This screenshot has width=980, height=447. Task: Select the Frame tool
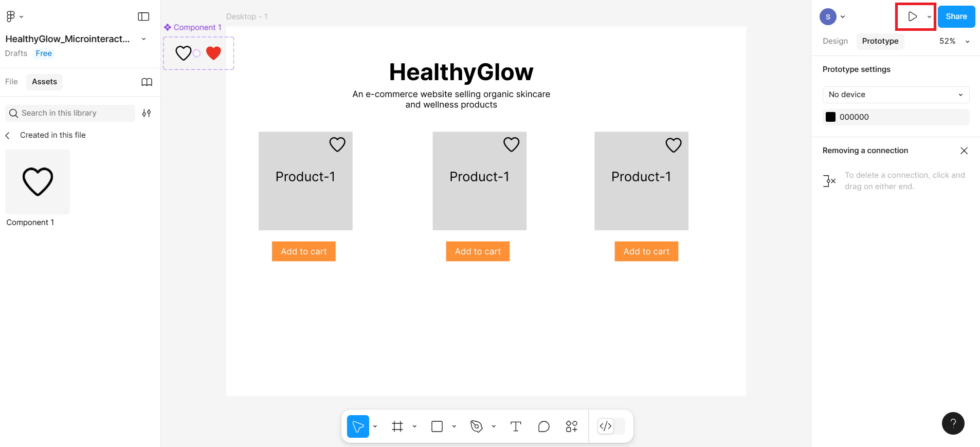click(397, 426)
